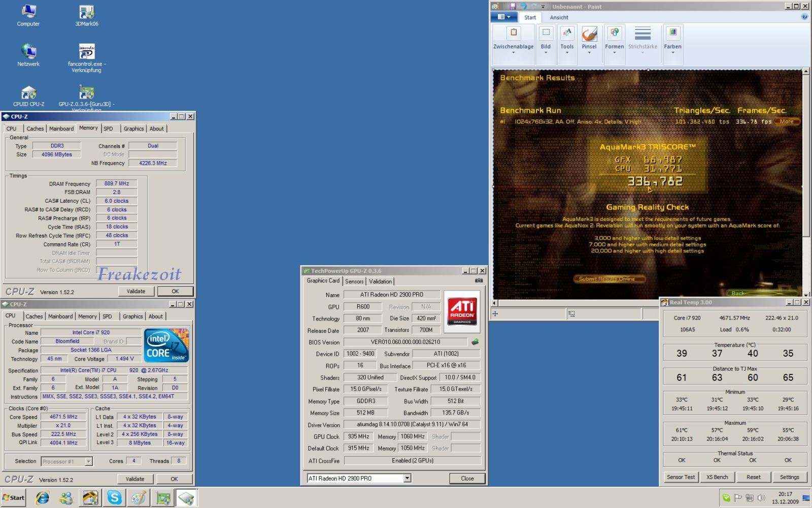Open the Processor #1 selection dropdown in CPU-Z
Viewport: 812px width, 508px height.
pos(89,461)
